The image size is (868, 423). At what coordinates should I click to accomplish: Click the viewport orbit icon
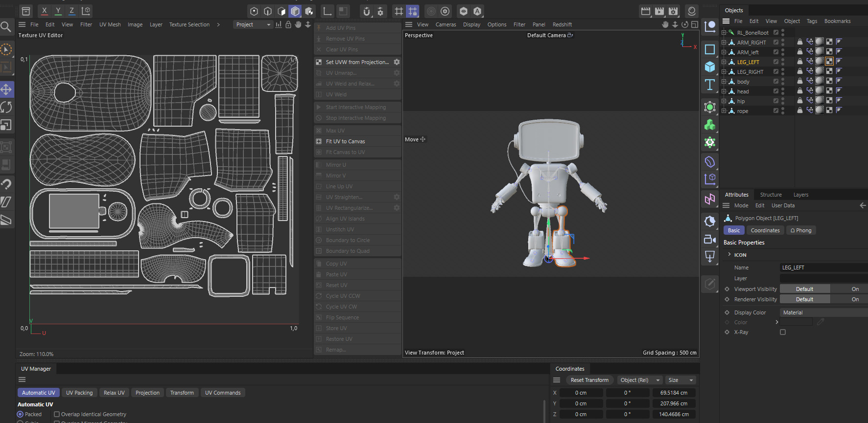[x=685, y=24]
